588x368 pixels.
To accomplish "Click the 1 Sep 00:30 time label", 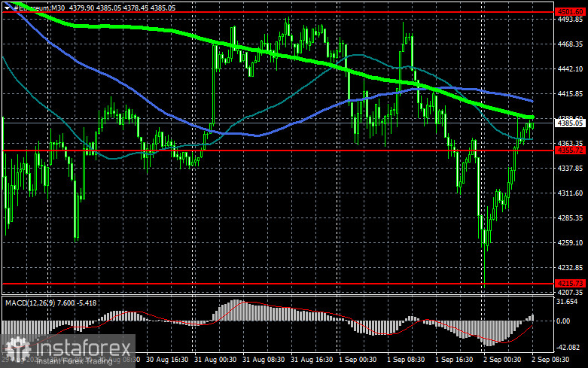I will tap(358, 360).
